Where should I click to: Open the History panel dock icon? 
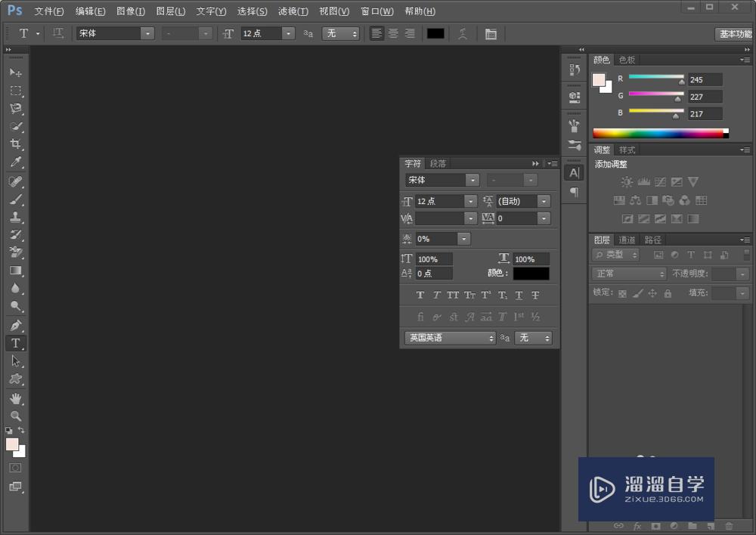(574, 70)
